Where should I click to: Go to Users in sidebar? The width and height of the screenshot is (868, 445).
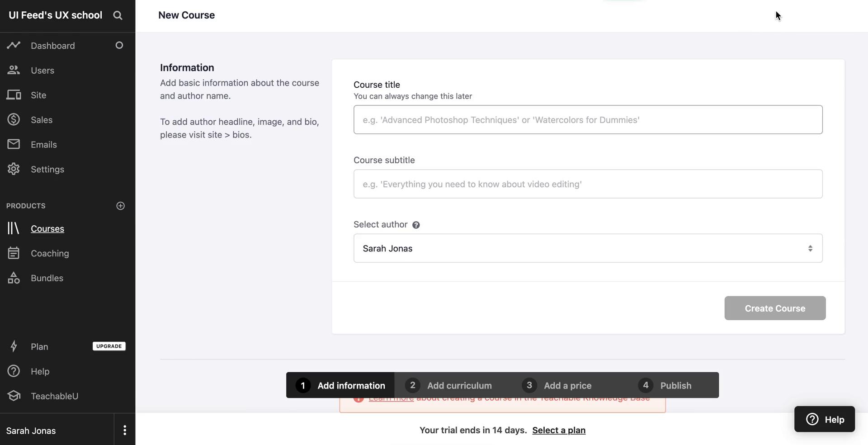(42, 71)
